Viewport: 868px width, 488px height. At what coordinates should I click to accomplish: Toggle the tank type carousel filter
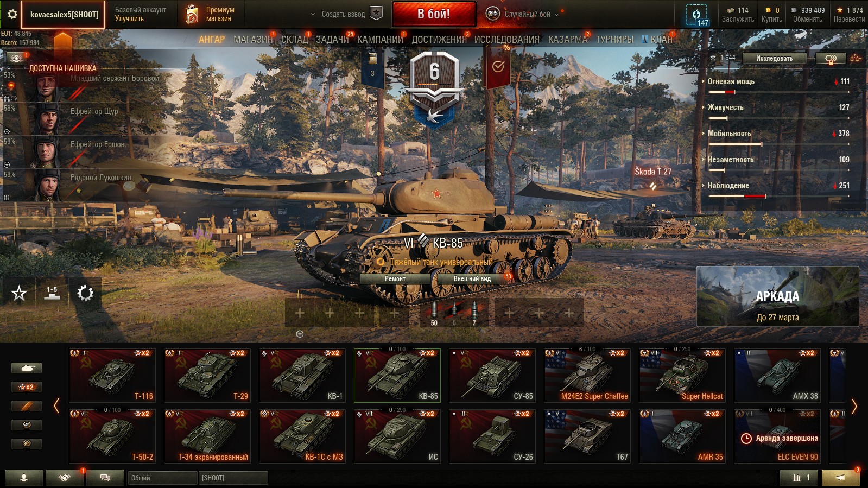point(26,368)
